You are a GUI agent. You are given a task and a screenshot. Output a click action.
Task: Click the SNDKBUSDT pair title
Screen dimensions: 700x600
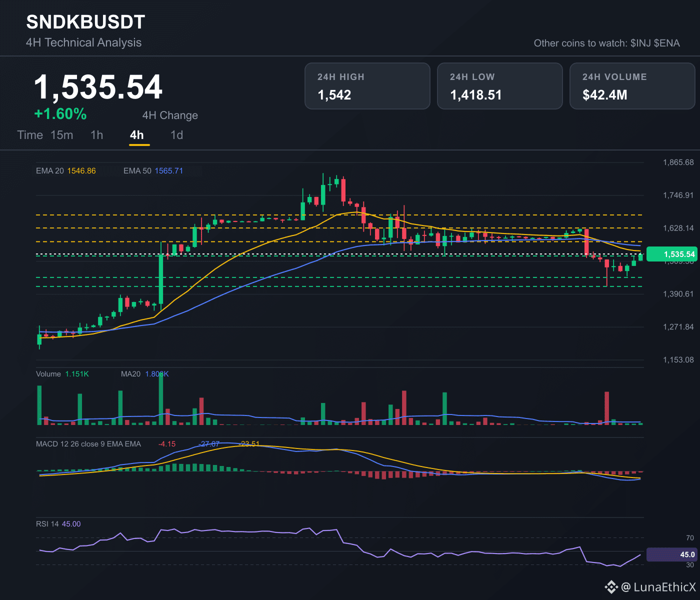[85, 22]
